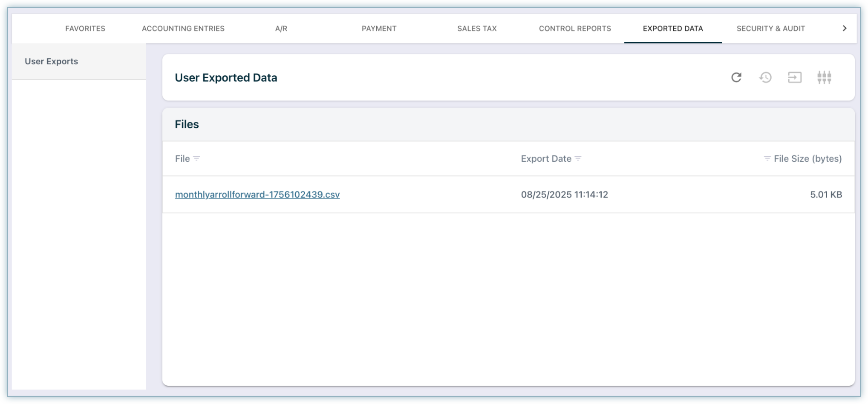Image resolution: width=868 pixels, height=404 pixels.
Task: Select the Exported Data tab
Action: pyautogui.click(x=673, y=29)
